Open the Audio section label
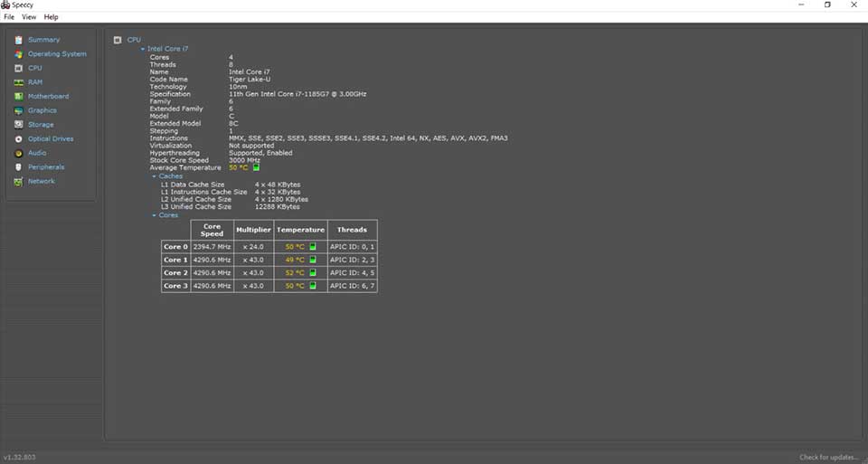This screenshot has height=464, width=868. (37, 153)
